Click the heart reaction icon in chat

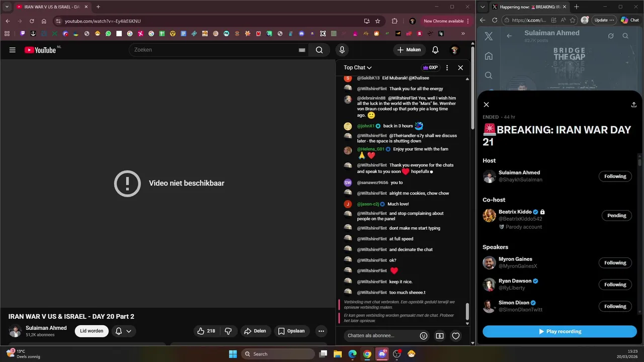click(456, 336)
